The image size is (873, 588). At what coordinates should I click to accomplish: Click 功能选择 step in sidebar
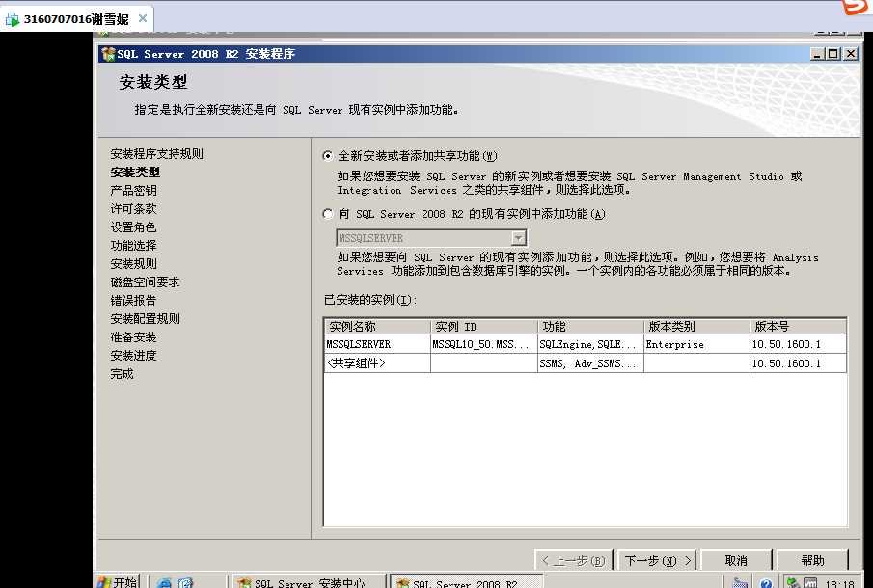[134, 246]
